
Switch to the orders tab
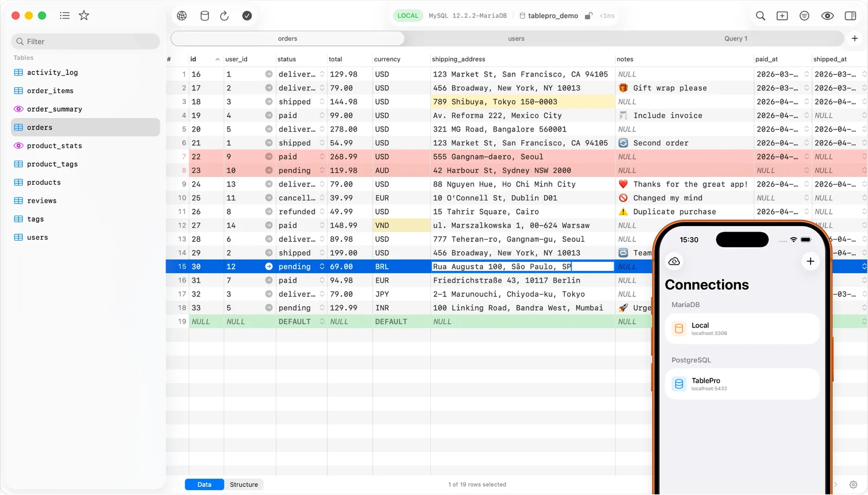pyautogui.click(x=288, y=38)
